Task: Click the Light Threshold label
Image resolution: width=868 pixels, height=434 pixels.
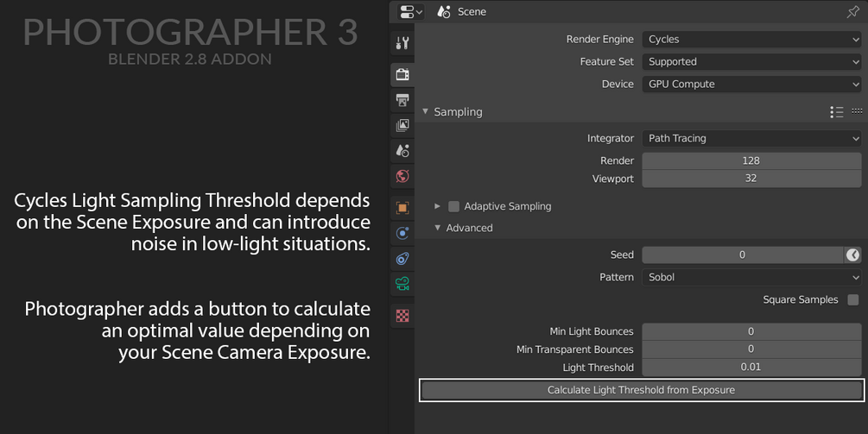Action: pyautogui.click(x=598, y=368)
